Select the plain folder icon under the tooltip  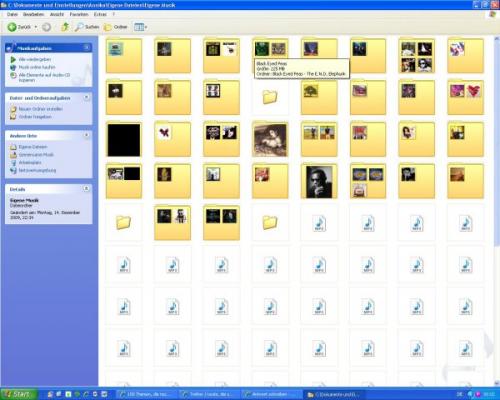(x=270, y=97)
